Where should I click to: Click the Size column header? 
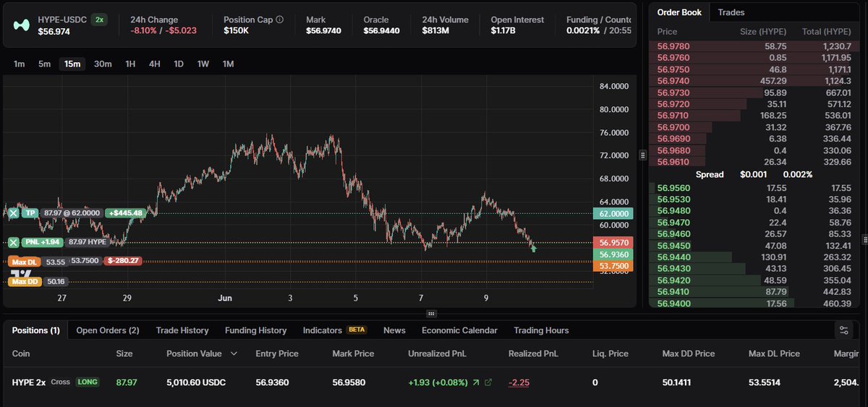(x=124, y=354)
